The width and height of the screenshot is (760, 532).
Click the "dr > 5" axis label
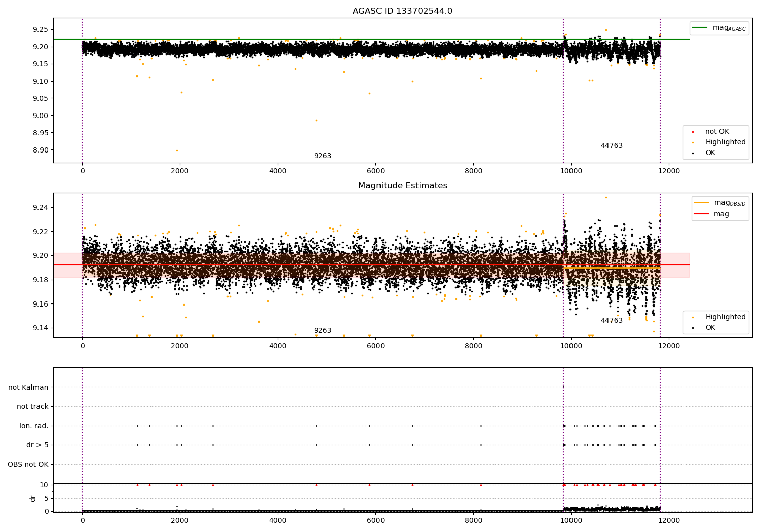pos(37,445)
